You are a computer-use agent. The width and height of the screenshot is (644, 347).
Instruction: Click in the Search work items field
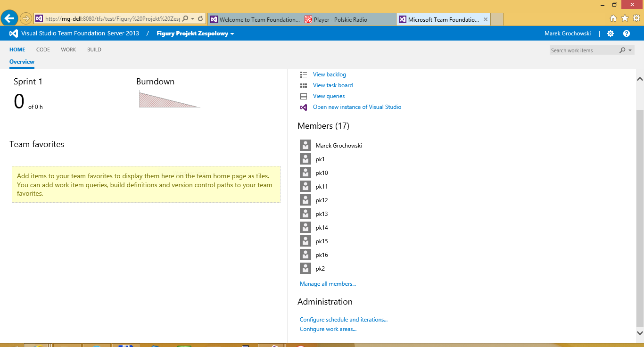[x=583, y=50]
